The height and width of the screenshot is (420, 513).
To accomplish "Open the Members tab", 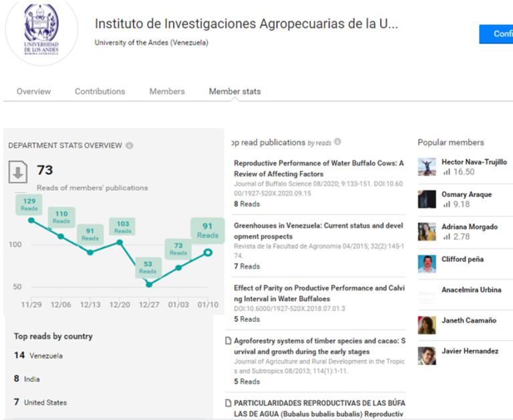I will (167, 91).
